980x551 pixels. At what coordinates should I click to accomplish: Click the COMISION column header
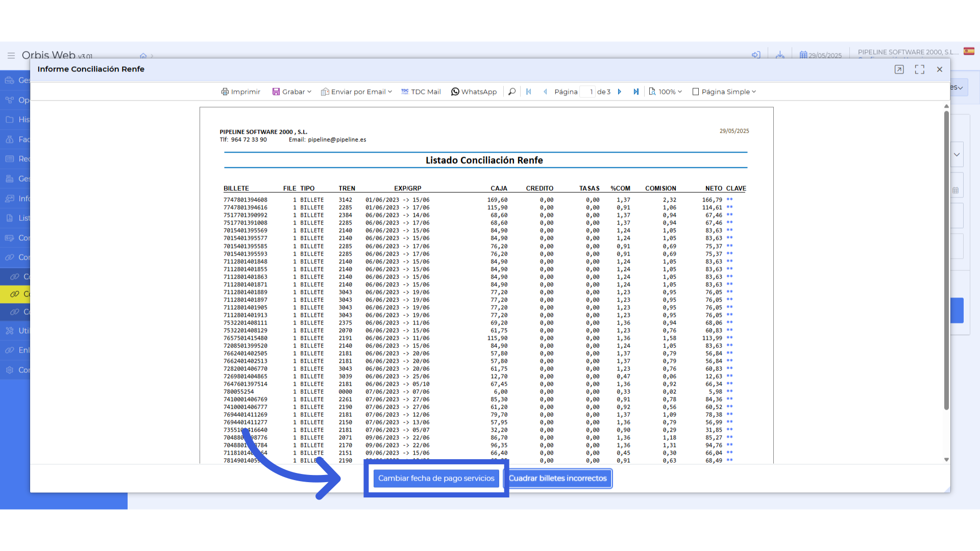pos(660,188)
